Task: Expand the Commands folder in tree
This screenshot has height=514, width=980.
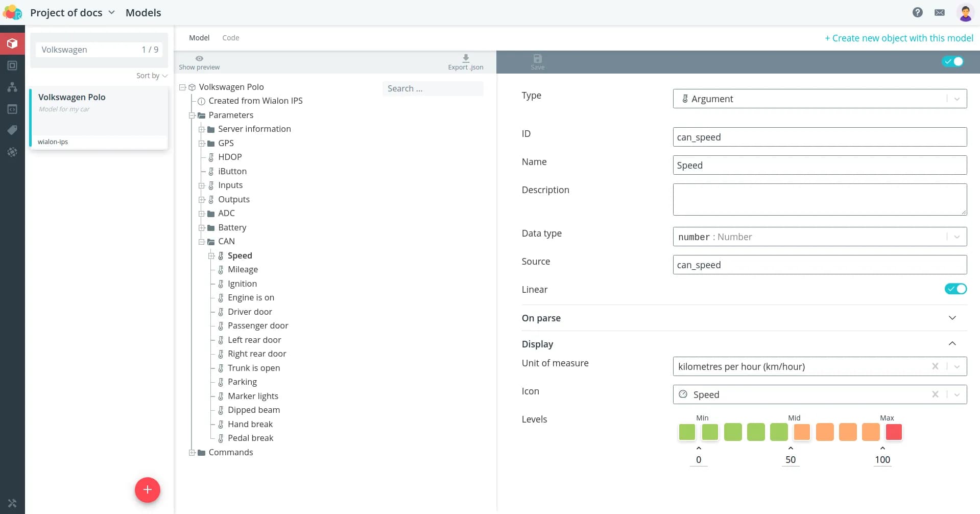Action: 192,453
